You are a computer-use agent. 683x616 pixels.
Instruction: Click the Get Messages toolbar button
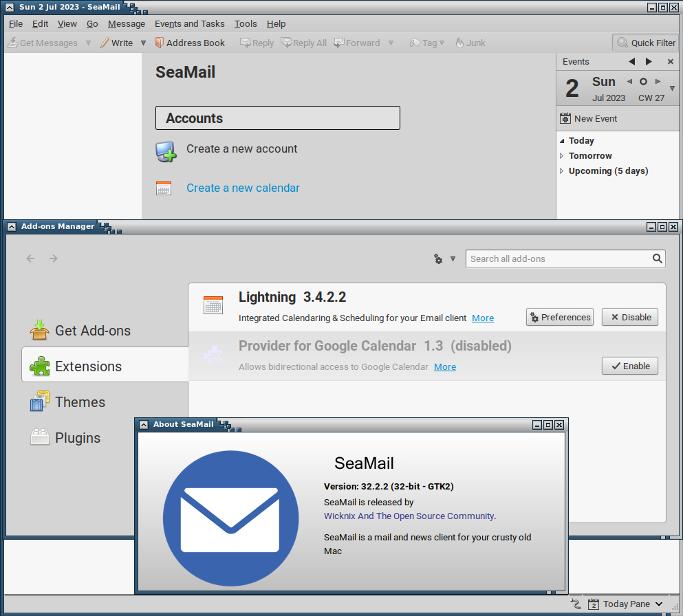coord(43,43)
